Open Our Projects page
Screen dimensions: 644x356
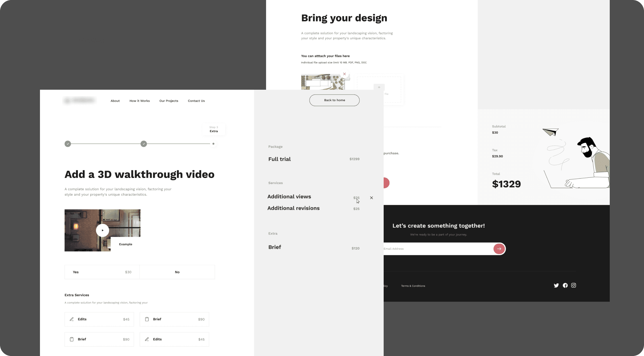[169, 101]
